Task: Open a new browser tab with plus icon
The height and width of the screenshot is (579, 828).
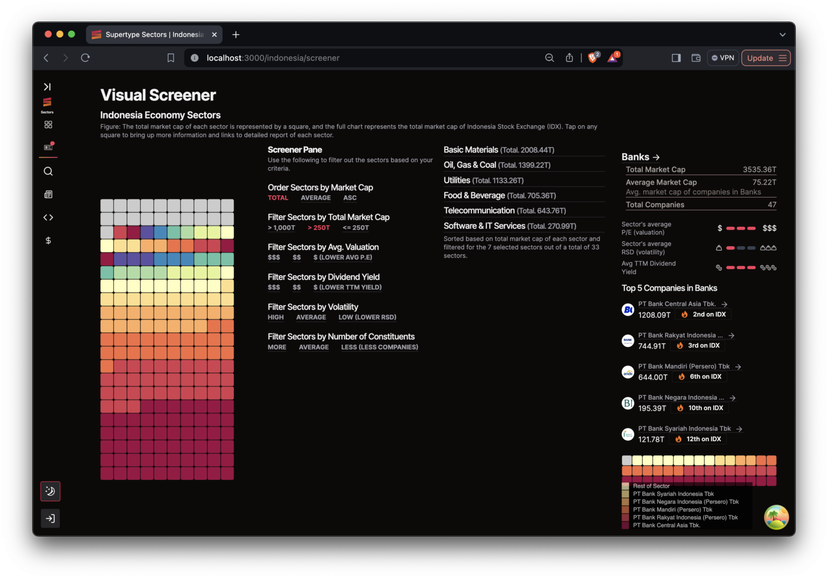Action: click(236, 35)
